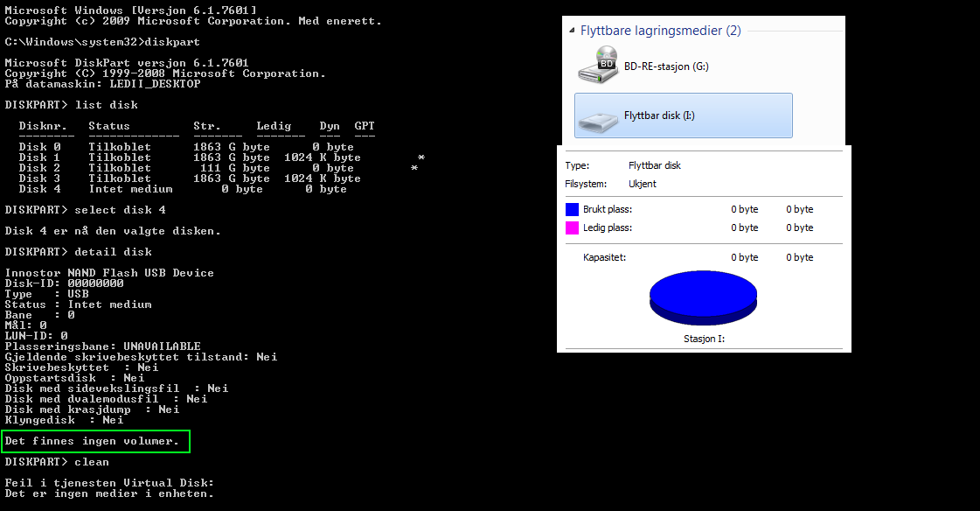Image resolution: width=980 pixels, height=511 pixels.
Task: Click the blue disk usage pie chart
Action: (703, 297)
